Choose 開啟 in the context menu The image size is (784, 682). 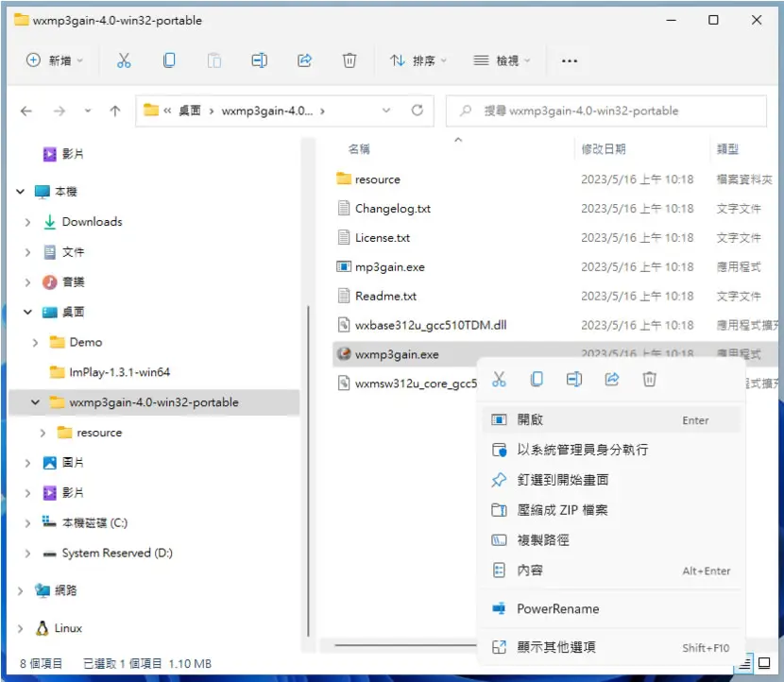[611, 419]
